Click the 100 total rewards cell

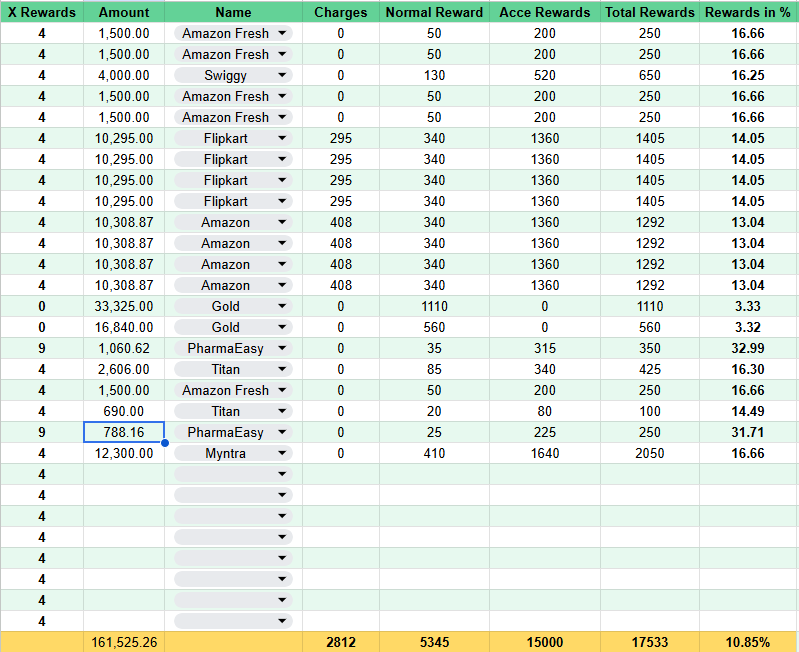(x=650, y=411)
